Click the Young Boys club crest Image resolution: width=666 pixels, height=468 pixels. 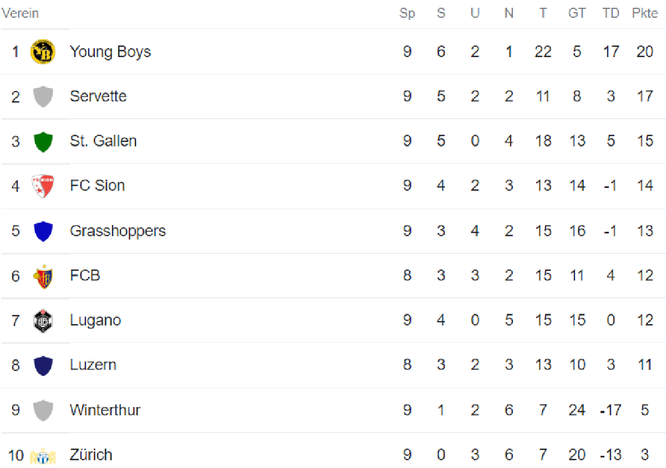43,52
